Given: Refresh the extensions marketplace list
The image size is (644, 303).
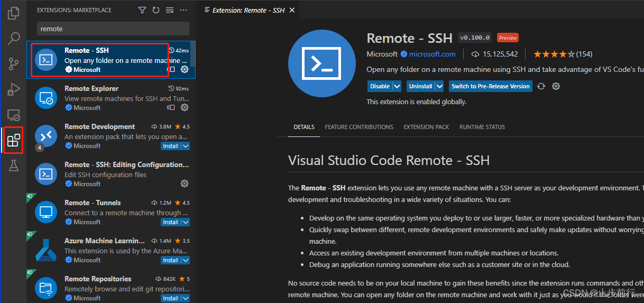Looking at the screenshot, I should coord(155,10).
